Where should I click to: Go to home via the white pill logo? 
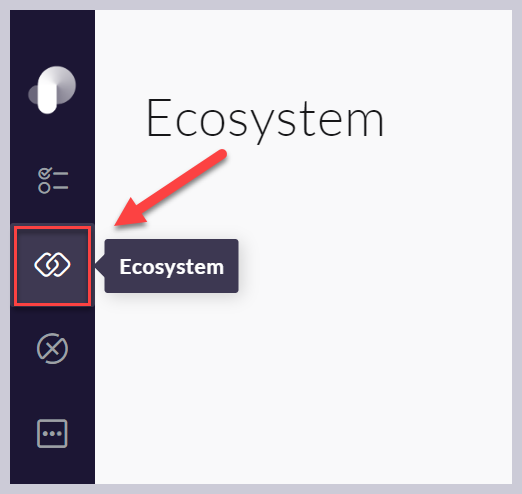click(52, 89)
